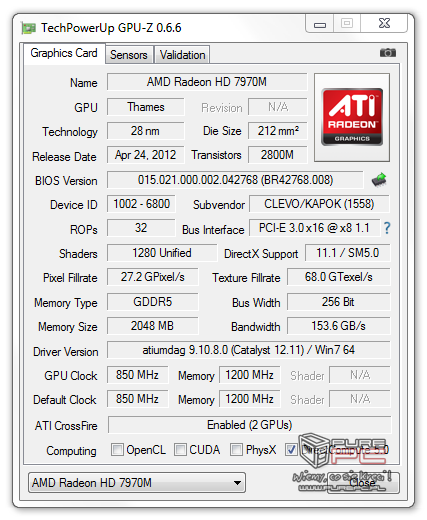The image size is (427, 520).
Task: Open the AMD Radeon HD 7970M dropdown
Action: point(137,482)
